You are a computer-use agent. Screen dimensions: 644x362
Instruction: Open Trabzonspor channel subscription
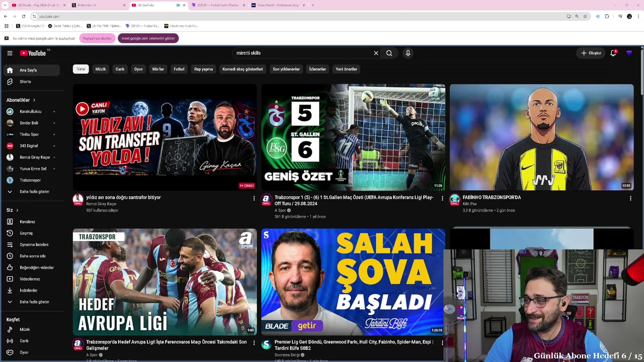pyautogui.click(x=31, y=180)
